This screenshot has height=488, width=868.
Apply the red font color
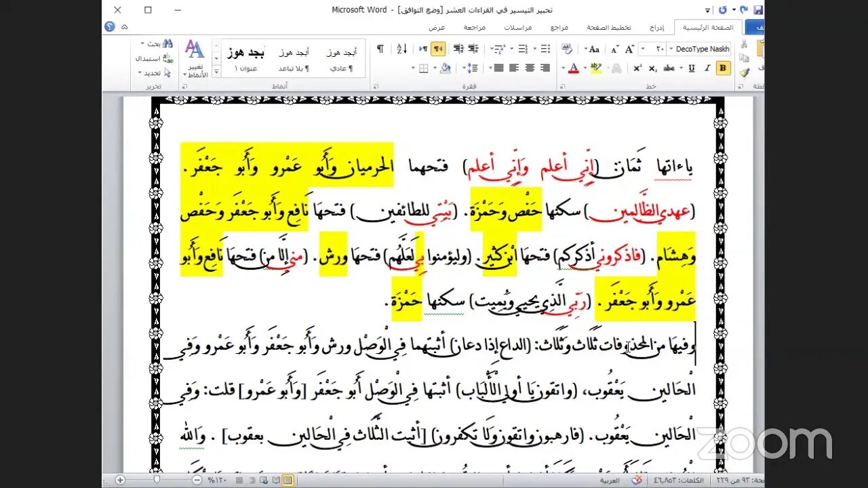coord(574,68)
